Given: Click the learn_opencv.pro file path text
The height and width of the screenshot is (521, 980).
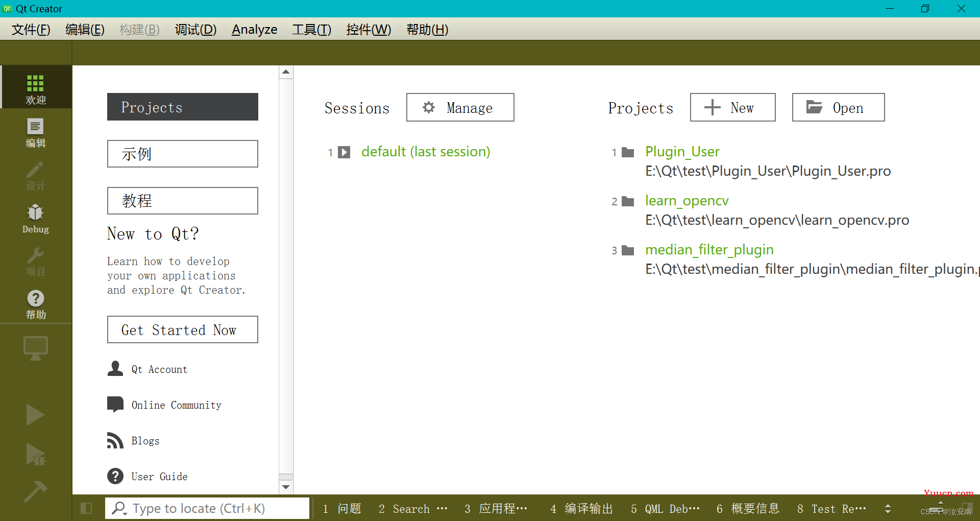Looking at the screenshot, I should tap(777, 220).
